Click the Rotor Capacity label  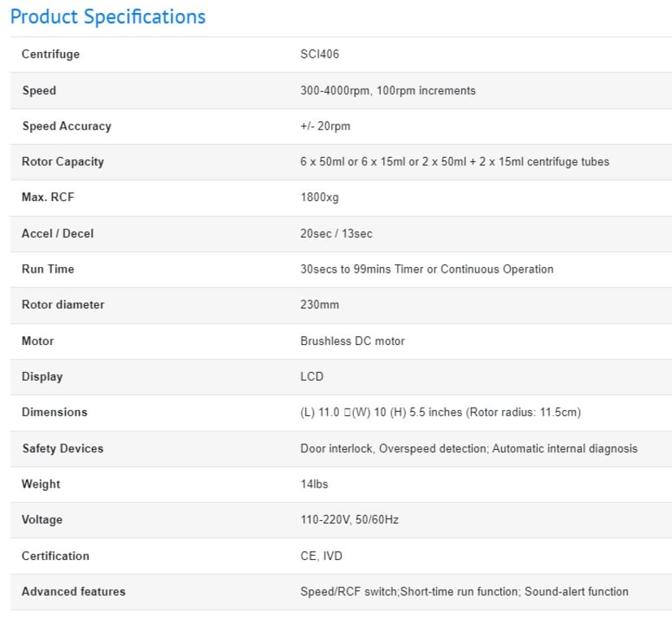(63, 162)
